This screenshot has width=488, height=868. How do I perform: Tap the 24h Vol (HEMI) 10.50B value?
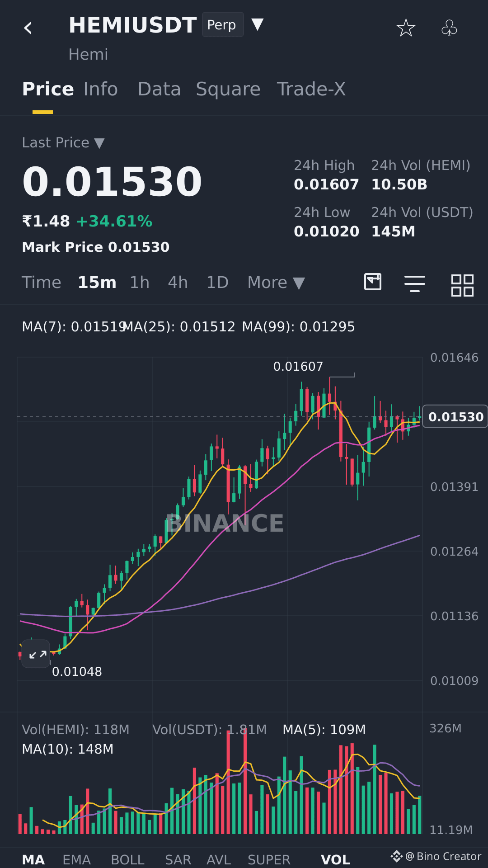point(399,184)
